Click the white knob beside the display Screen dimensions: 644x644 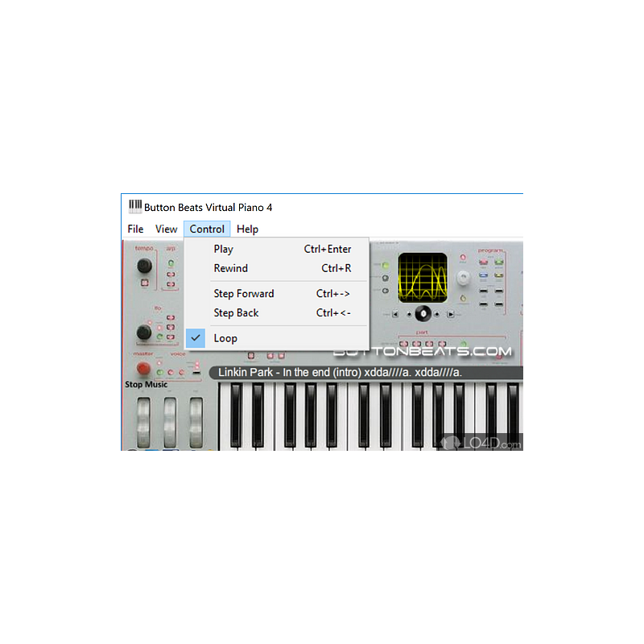click(464, 278)
